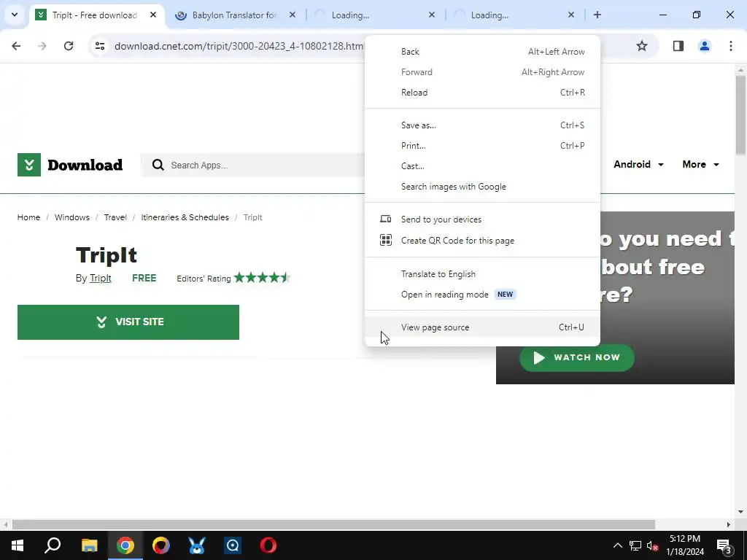Open File Explorer from taskbar
The width and height of the screenshot is (747, 560).
coord(89,545)
